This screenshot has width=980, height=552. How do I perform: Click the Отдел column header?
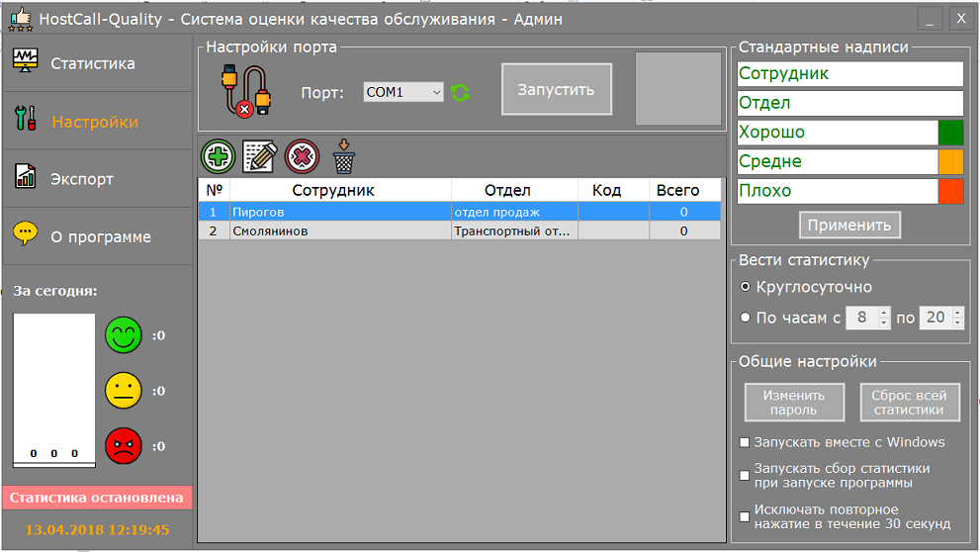point(514,190)
